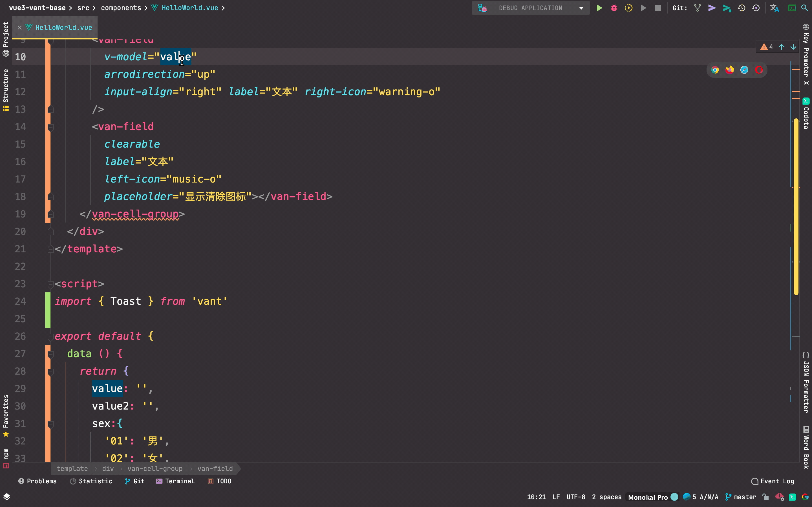This screenshot has width=812, height=507.
Task: Click the Monokai Pro theme color circle
Action: tap(674, 497)
